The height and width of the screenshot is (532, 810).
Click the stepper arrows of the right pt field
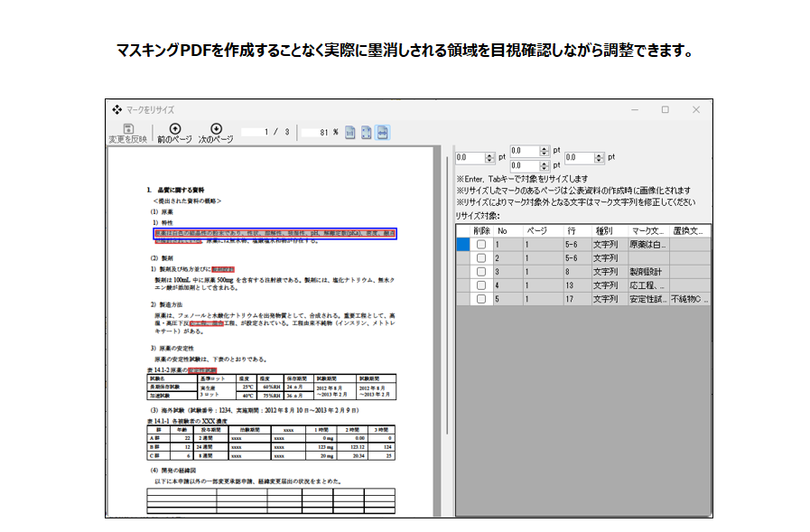click(x=599, y=157)
